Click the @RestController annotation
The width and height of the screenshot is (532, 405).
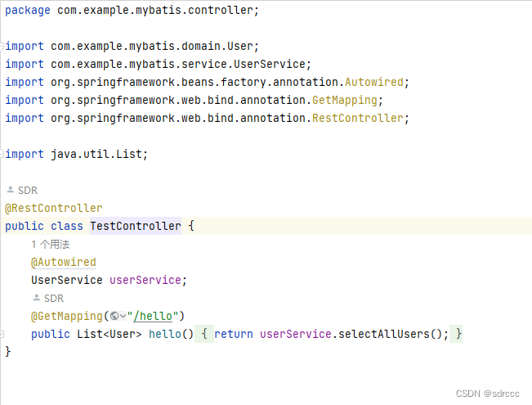54,208
